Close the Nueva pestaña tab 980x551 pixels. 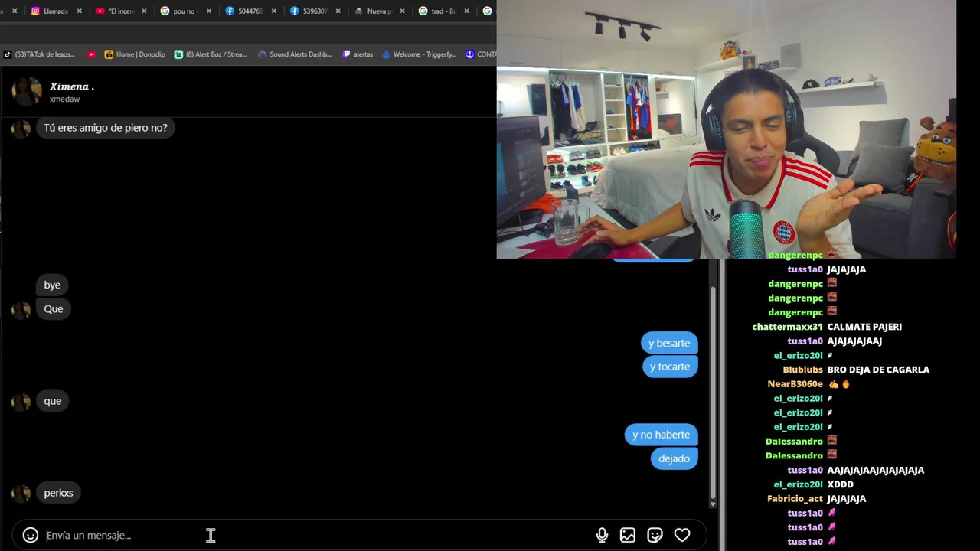[402, 11]
